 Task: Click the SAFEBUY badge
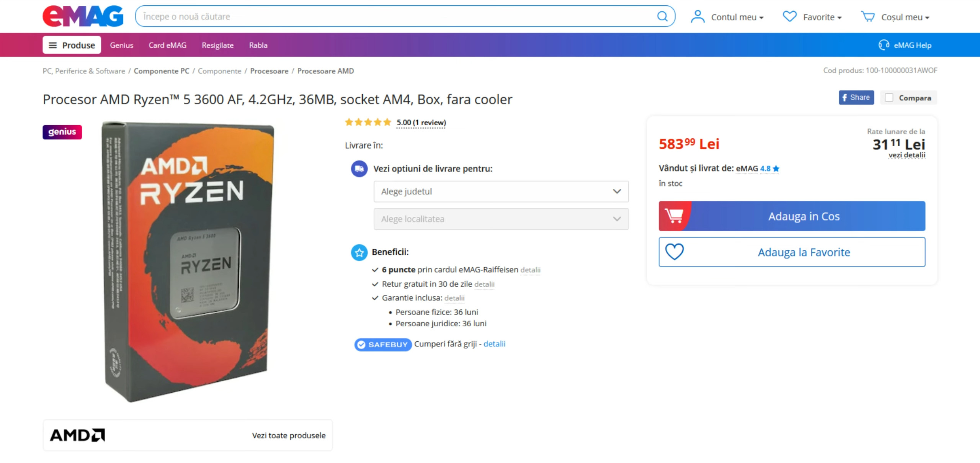(x=383, y=345)
